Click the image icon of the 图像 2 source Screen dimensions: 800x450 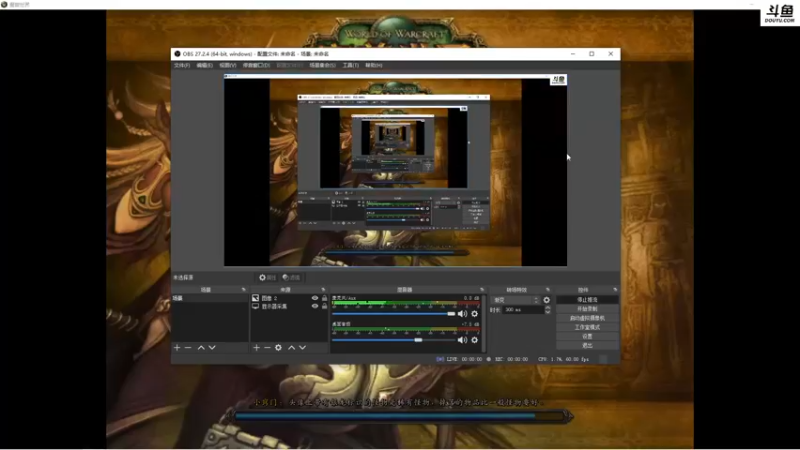click(256, 298)
